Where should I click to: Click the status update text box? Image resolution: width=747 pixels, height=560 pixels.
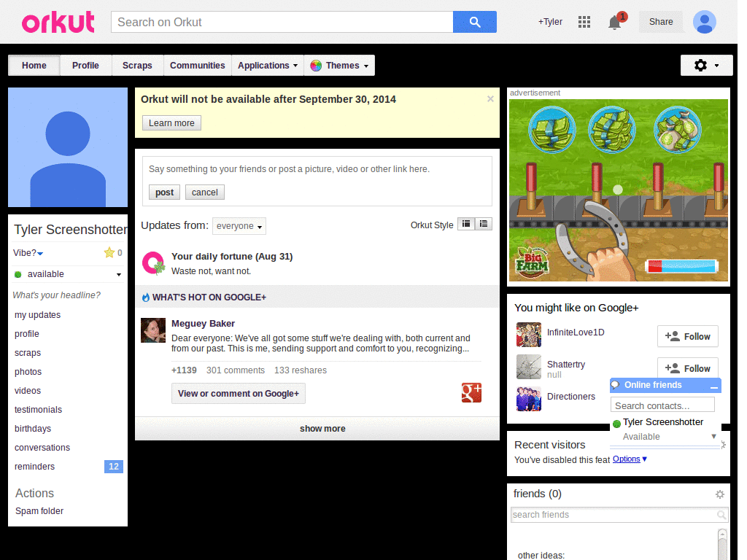317,169
